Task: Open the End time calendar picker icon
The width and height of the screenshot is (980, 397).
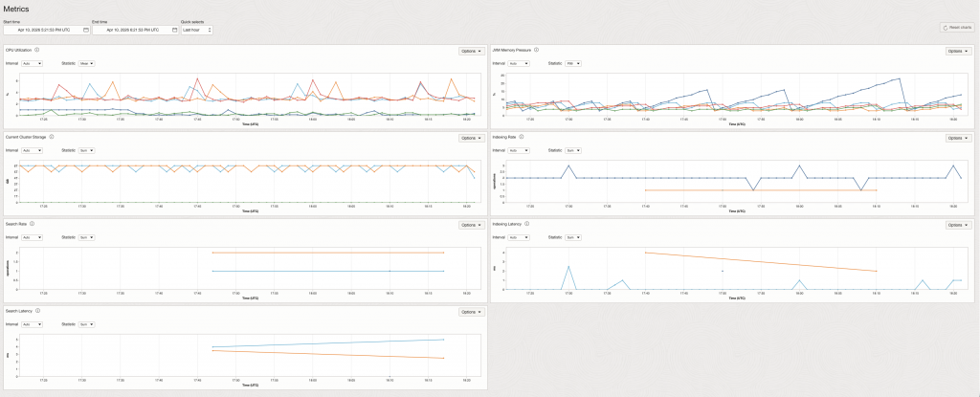Action: point(174,30)
